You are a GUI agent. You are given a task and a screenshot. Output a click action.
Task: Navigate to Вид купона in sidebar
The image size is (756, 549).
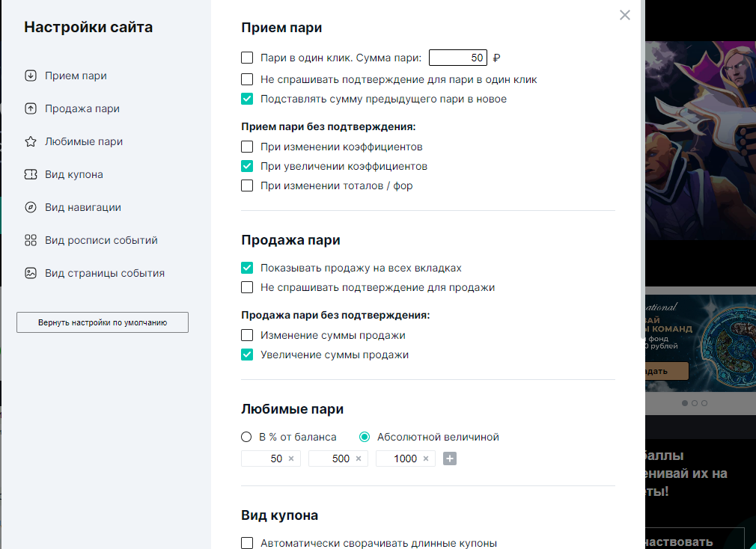74,174
